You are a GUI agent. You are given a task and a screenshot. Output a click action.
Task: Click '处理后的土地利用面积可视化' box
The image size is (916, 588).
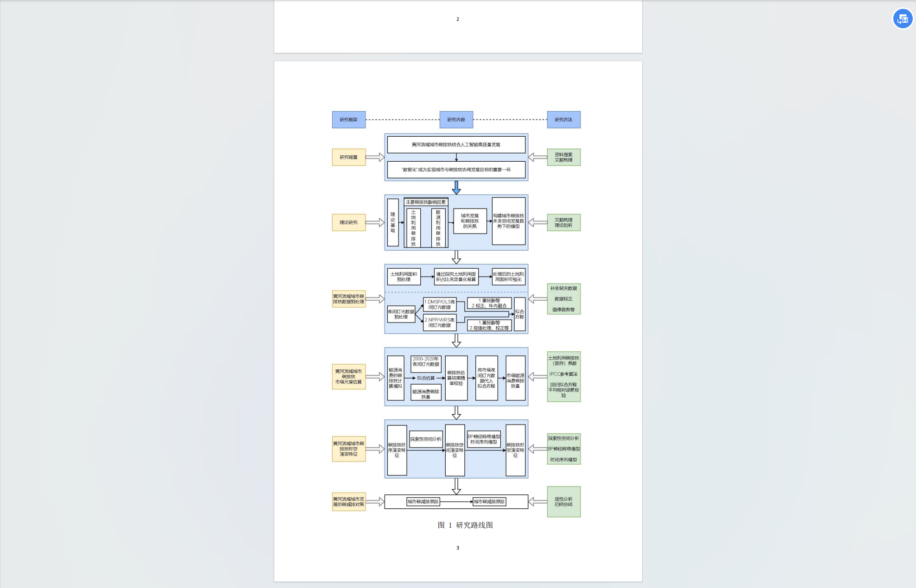[x=509, y=277]
